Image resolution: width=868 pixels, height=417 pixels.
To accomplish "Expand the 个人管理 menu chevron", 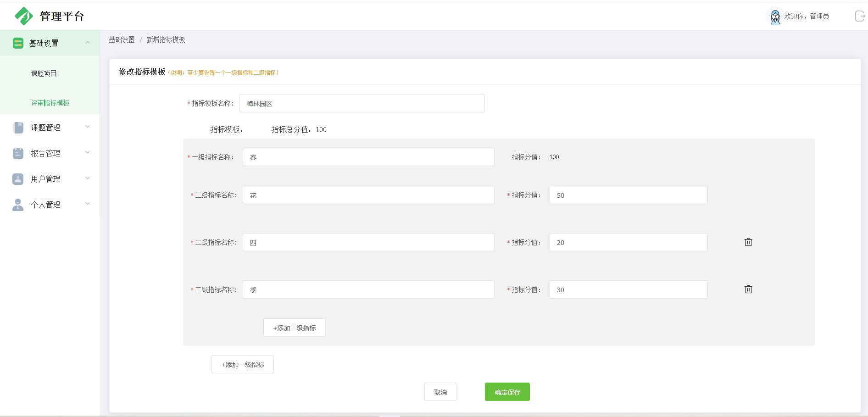I will coord(88,204).
